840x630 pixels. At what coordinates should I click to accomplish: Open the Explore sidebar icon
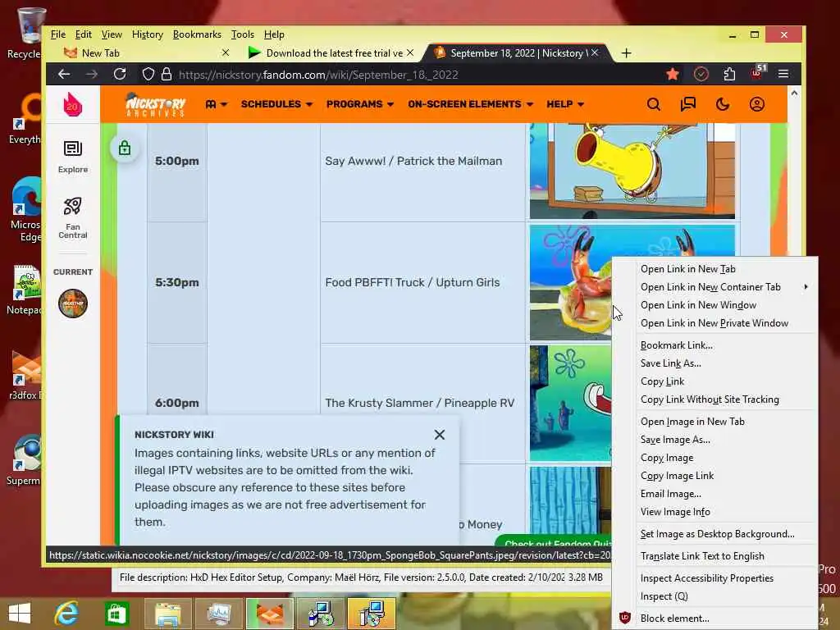click(73, 157)
